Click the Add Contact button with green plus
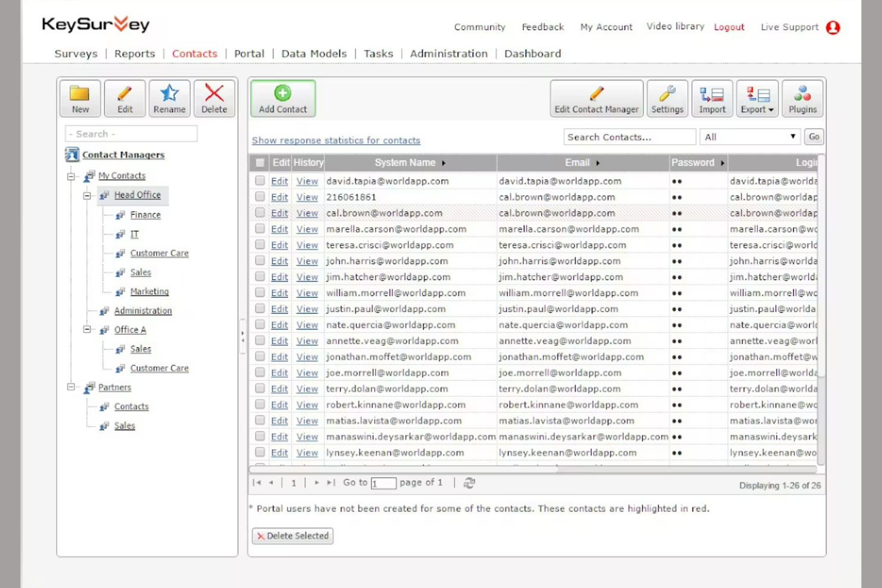Screen dimensions: 882x588 282,98
